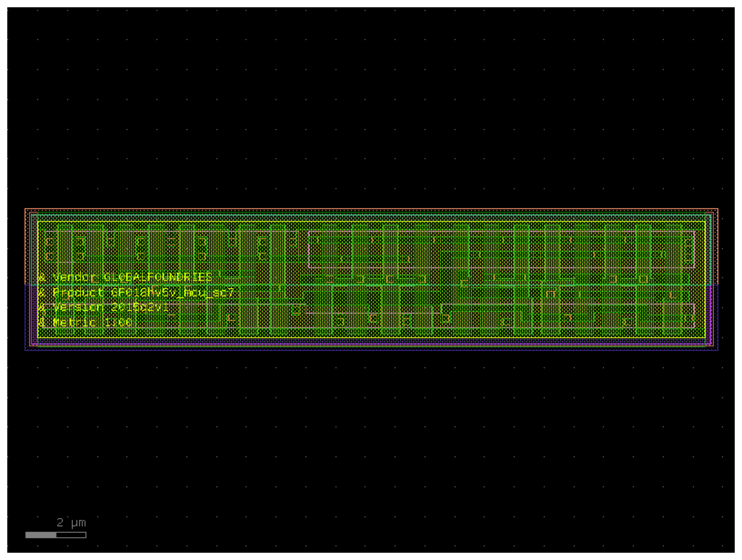Select the "& Metric 1.00" text label
This screenshot has width=742, height=560.
(85, 323)
